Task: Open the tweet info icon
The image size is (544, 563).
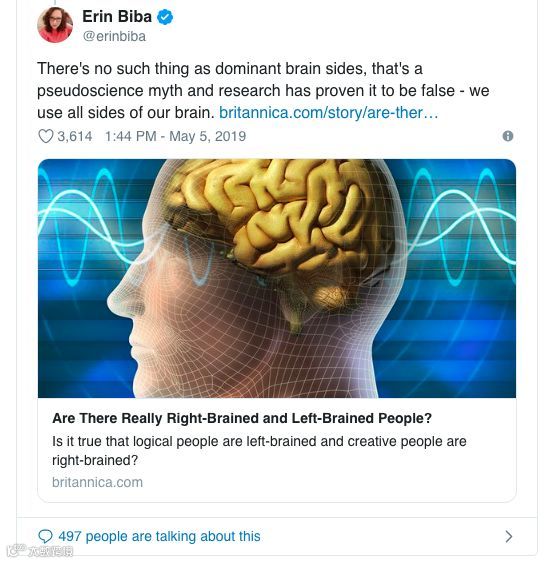Action: (x=507, y=136)
